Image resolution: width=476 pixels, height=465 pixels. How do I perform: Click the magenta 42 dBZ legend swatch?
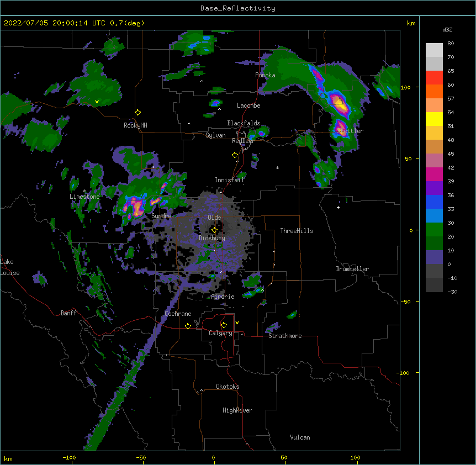point(434,174)
